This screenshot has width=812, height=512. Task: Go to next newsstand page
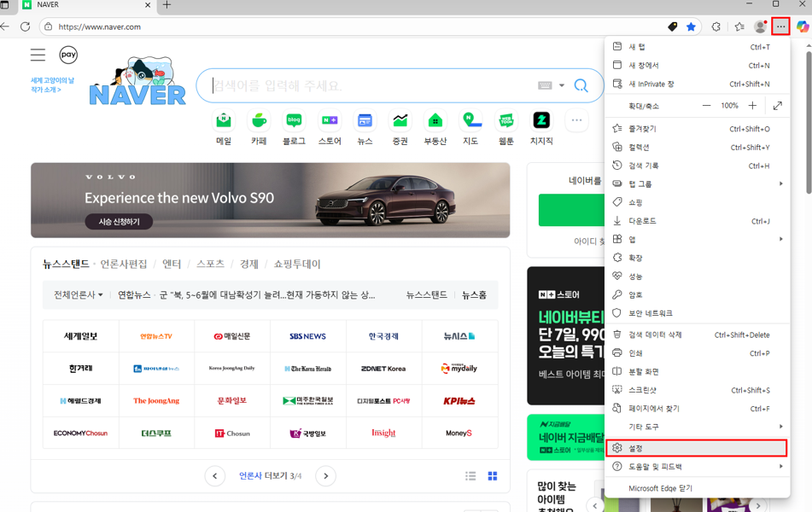click(x=325, y=476)
